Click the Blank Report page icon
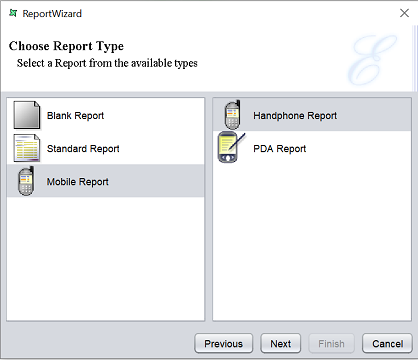Image resolution: width=418 pixels, height=360 pixels. click(x=27, y=115)
